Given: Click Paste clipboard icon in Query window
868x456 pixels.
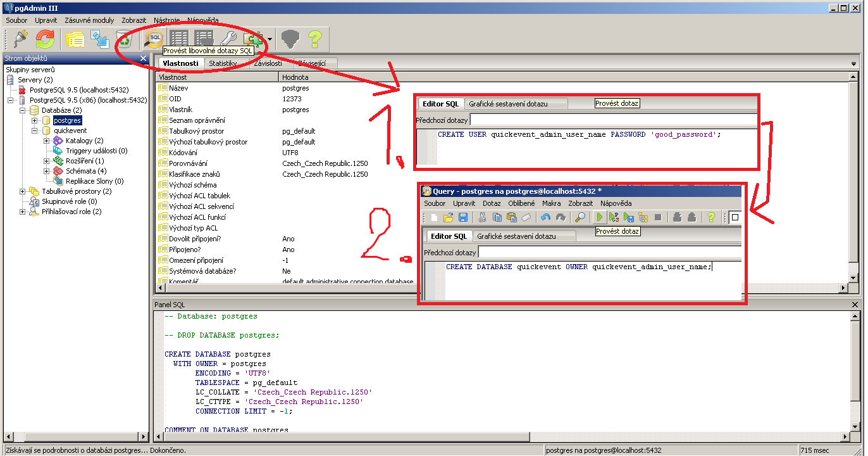Looking at the screenshot, I should coord(511,217).
